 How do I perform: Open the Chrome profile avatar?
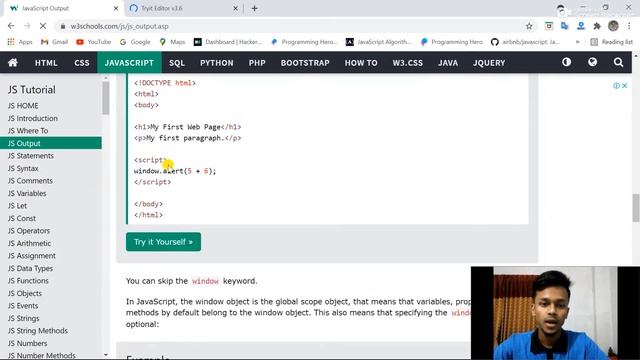point(613,26)
